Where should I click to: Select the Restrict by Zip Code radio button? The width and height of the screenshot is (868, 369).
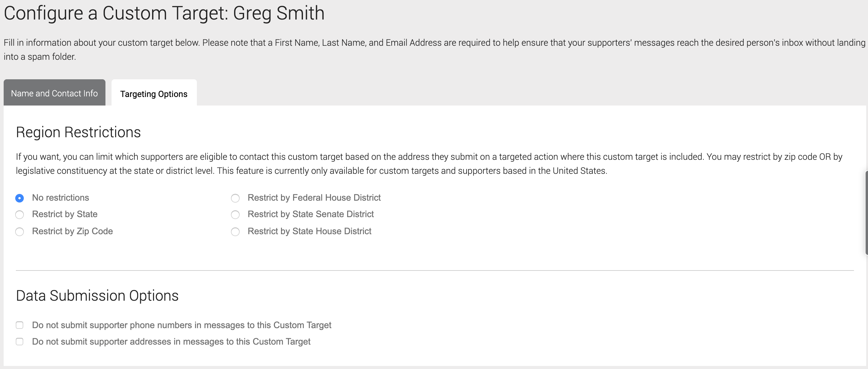coord(20,231)
